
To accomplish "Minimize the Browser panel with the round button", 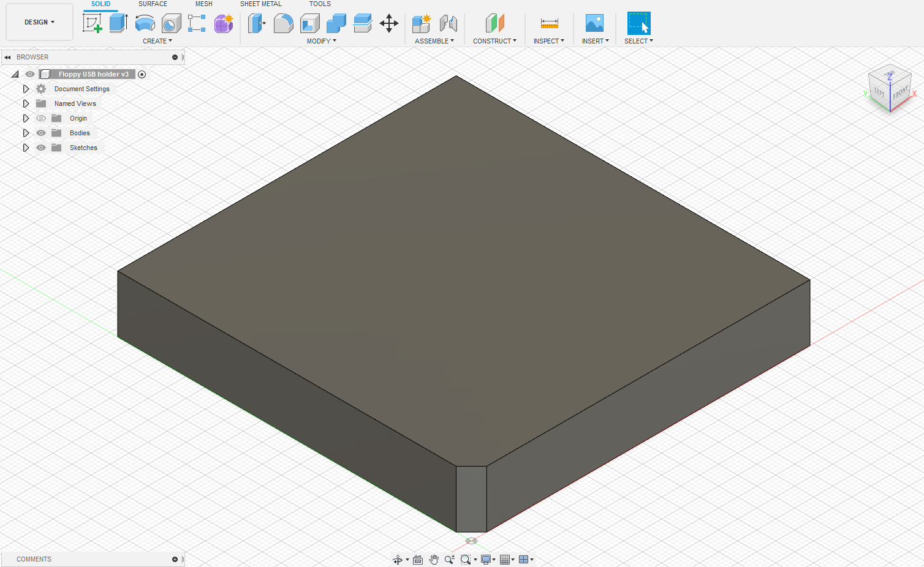I will 175,57.
